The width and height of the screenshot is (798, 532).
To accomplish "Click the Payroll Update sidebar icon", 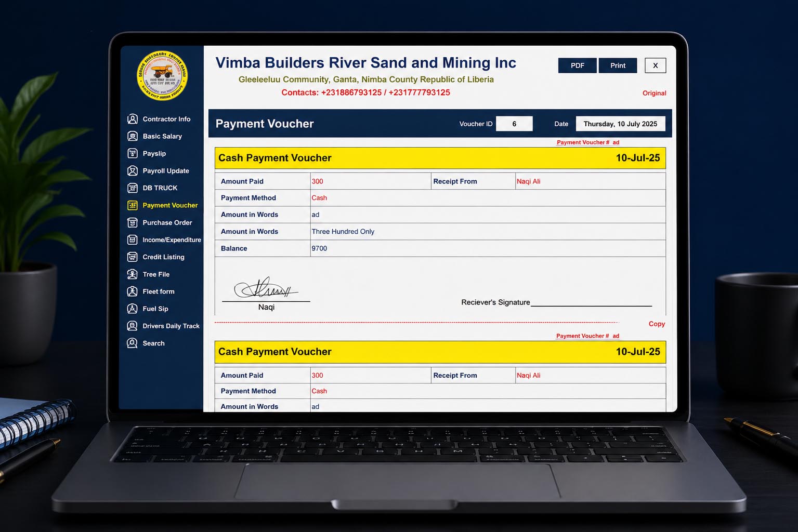I will click(133, 170).
